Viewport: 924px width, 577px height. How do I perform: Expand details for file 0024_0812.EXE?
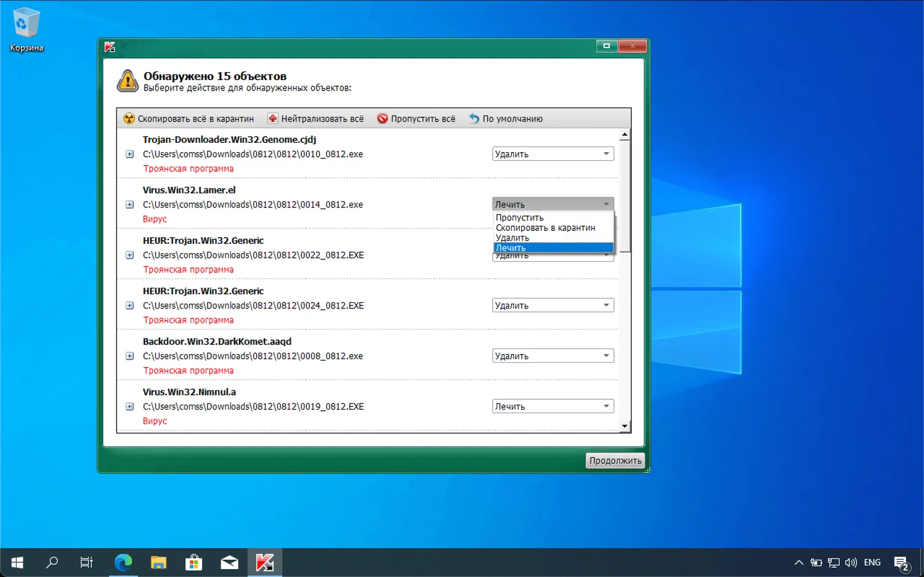coord(129,305)
